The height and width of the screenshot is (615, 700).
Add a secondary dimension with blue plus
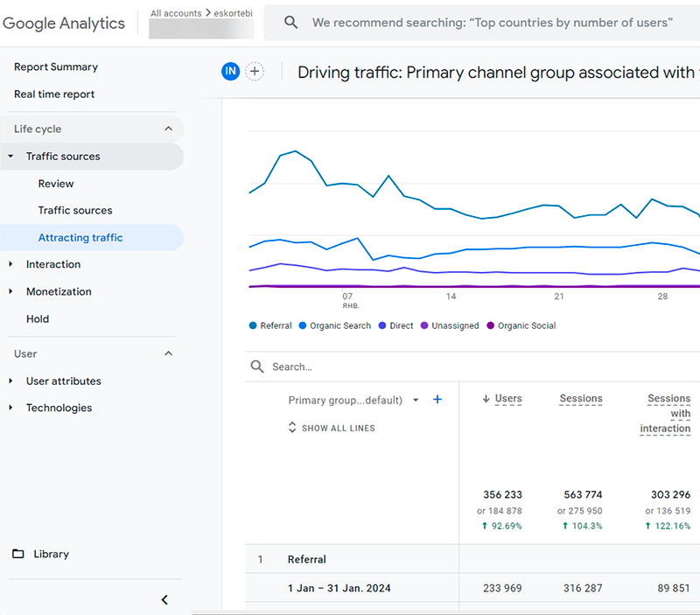click(437, 400)
